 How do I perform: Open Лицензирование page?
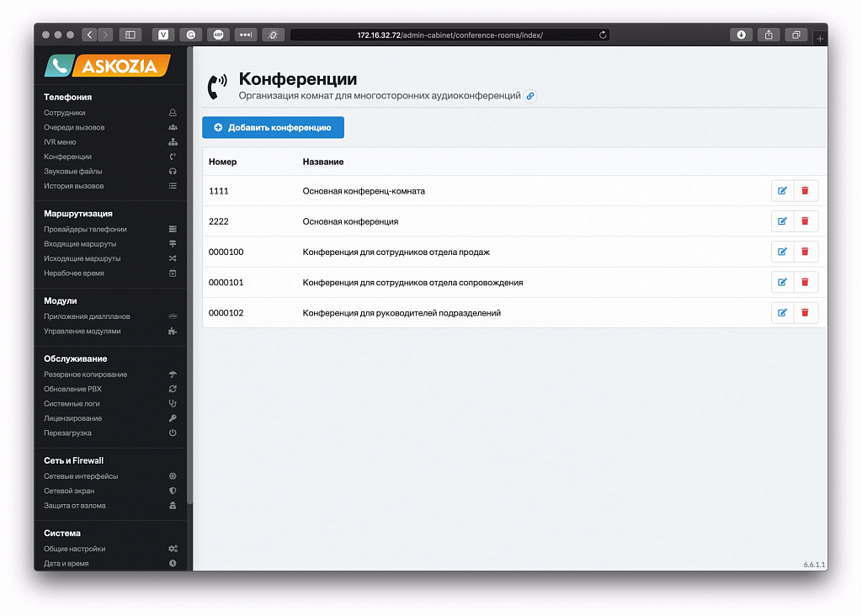click(110, 418)
